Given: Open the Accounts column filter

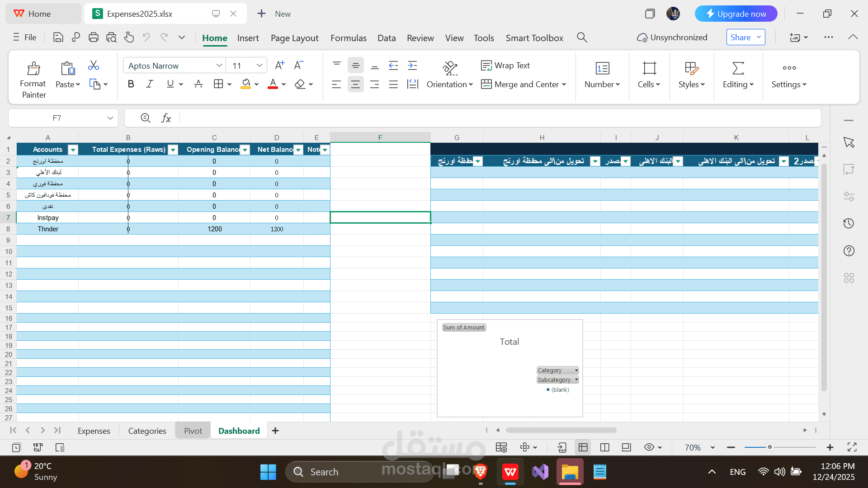Looking at the screenshot, I should click(x=73, y=150).
